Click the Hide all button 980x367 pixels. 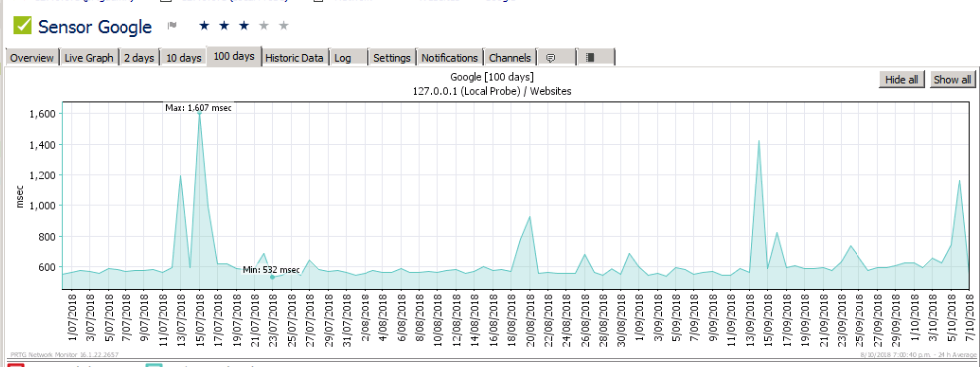902,79
